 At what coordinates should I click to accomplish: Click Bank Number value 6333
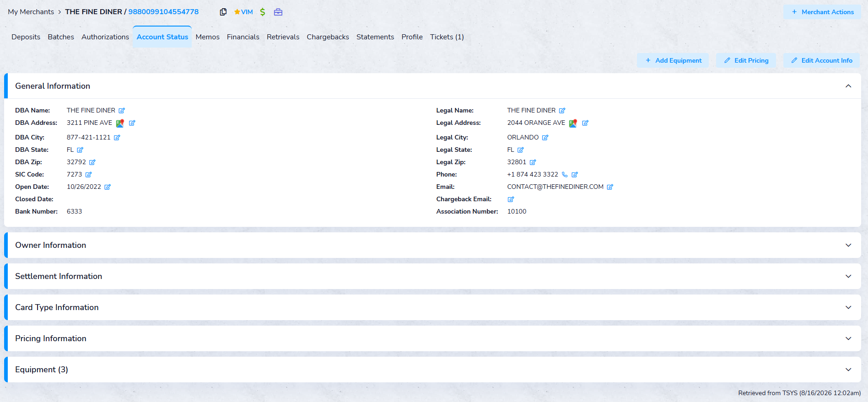(x=74, y=212)
